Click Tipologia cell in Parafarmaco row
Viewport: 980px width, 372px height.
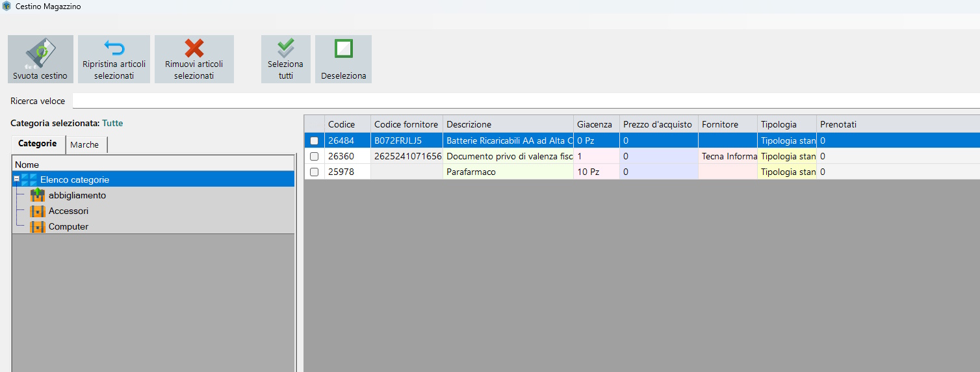(787, 172)
